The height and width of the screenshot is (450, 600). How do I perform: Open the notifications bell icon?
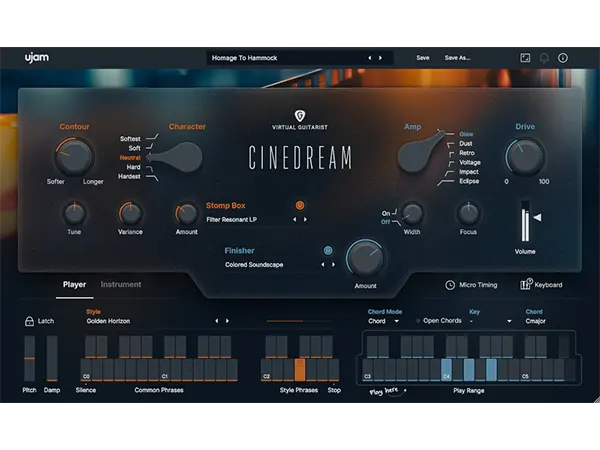[544, 58]
